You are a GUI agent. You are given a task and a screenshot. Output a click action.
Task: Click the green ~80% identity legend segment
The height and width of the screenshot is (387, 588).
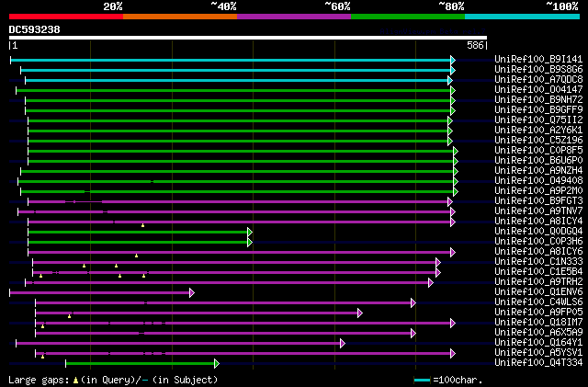point(408,17)
